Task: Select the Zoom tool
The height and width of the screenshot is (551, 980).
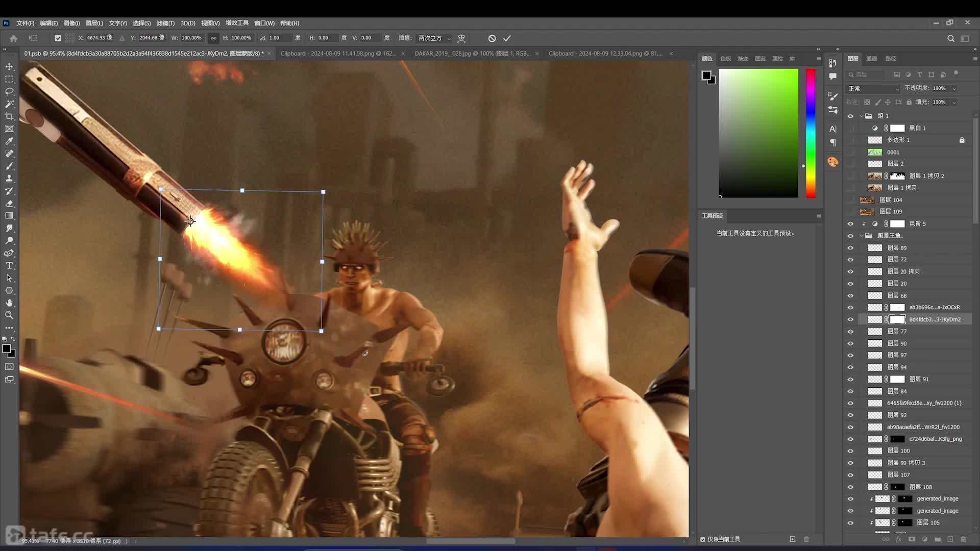Action: [x=9, y=315]
